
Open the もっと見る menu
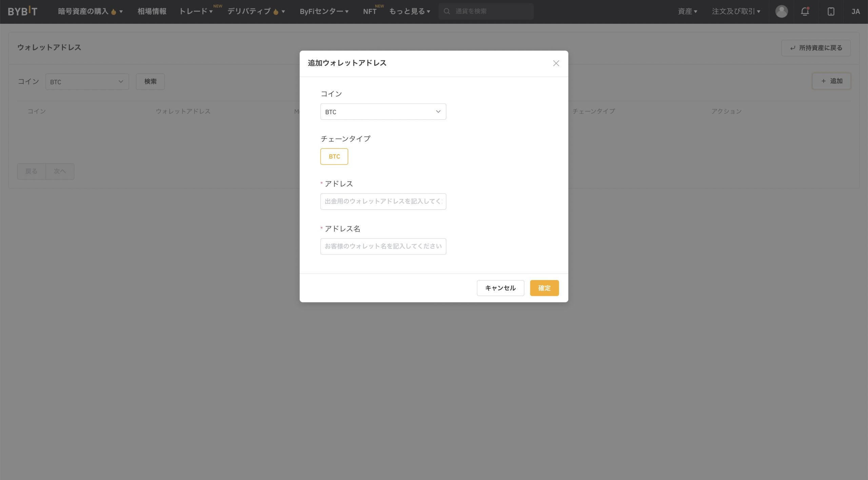click(x=409, y=12)
